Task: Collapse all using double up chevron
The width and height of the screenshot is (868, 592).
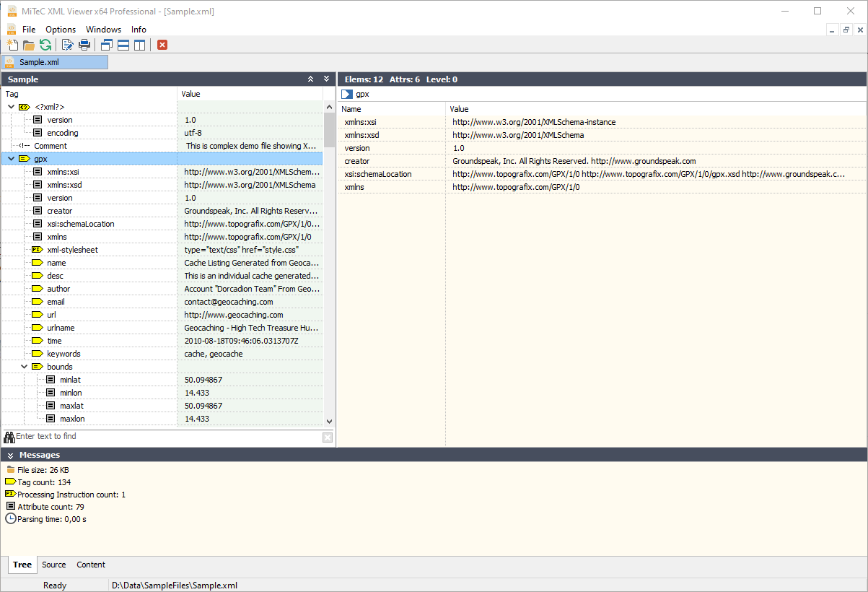Action: [x=311, y=79]
